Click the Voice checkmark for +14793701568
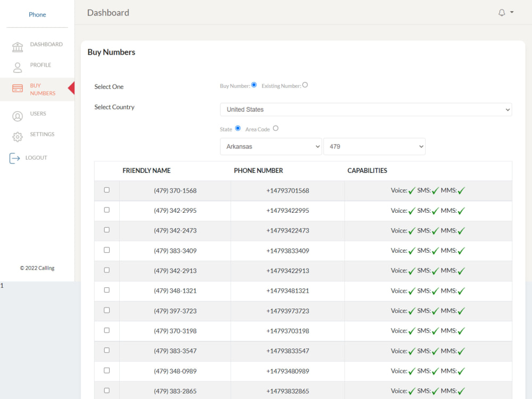 pyautogui.click(x=410, y=190)
